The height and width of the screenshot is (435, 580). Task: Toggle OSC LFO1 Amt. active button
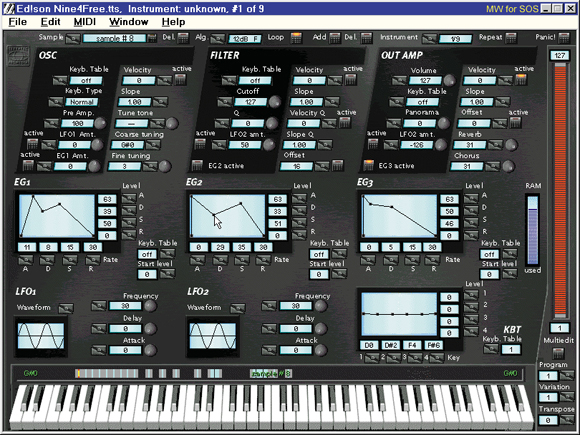(x=33, y=144)
